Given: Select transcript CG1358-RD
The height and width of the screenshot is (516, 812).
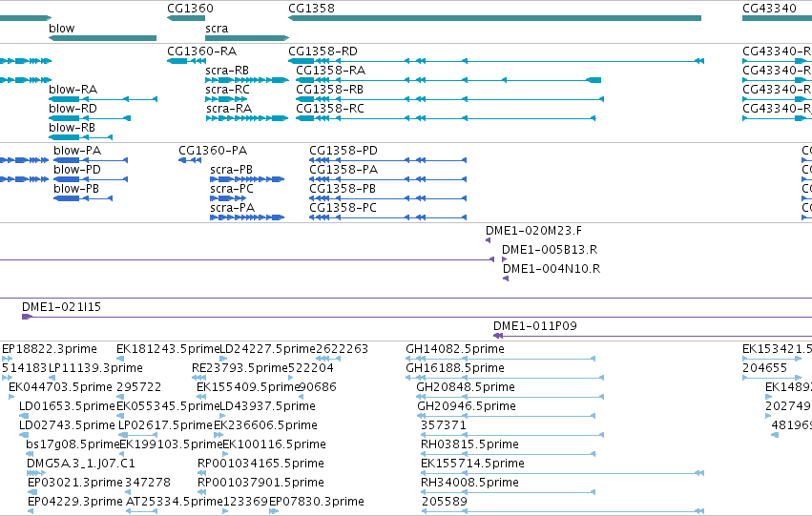Looking at the screenshot, I should pos(495,61).
